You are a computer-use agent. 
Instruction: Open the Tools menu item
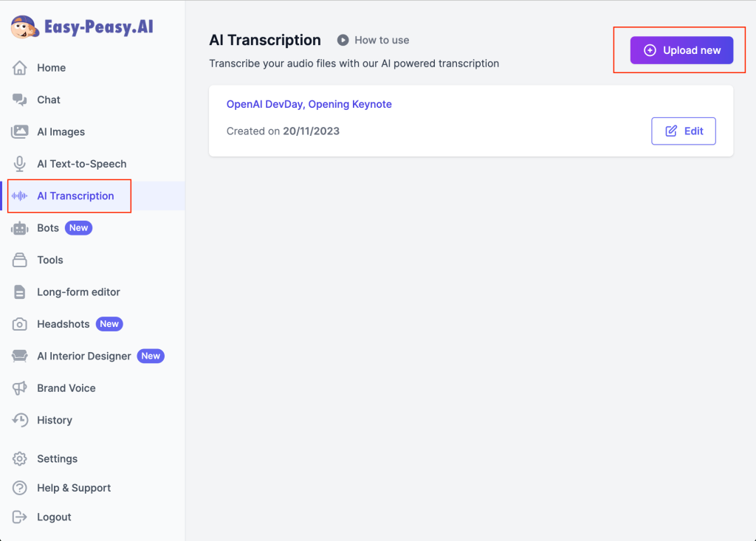(x=50, y=260)
